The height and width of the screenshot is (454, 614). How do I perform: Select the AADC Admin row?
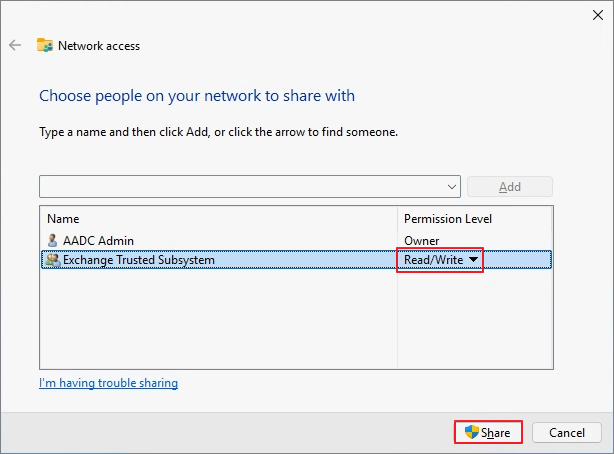tap(296, 241)
